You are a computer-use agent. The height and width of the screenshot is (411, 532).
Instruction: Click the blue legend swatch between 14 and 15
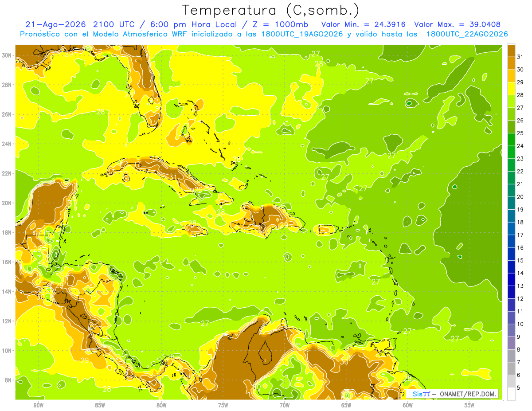(511, 267)
